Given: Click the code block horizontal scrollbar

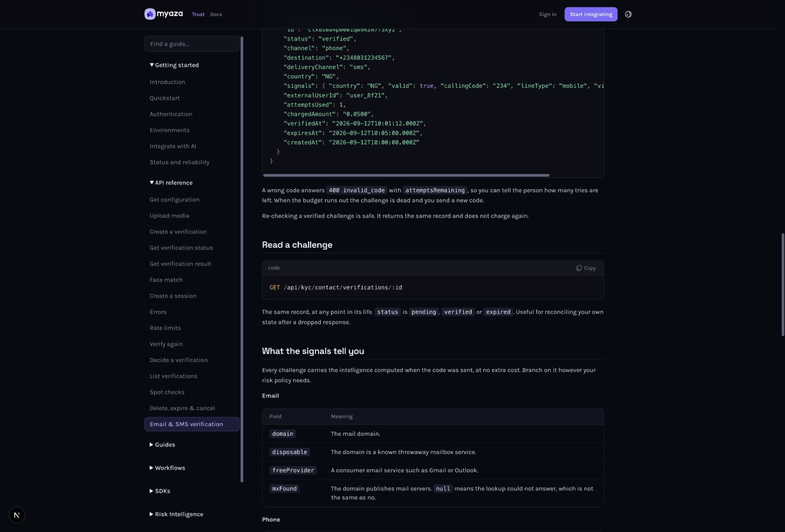Looking at the screenshot, I should [406, 176].
